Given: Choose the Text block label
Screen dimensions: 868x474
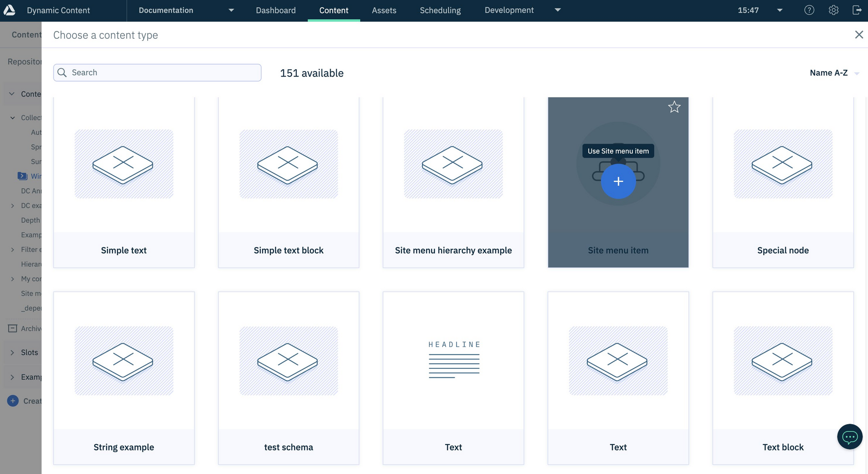Looking at the screenshot, I should 783,447.
